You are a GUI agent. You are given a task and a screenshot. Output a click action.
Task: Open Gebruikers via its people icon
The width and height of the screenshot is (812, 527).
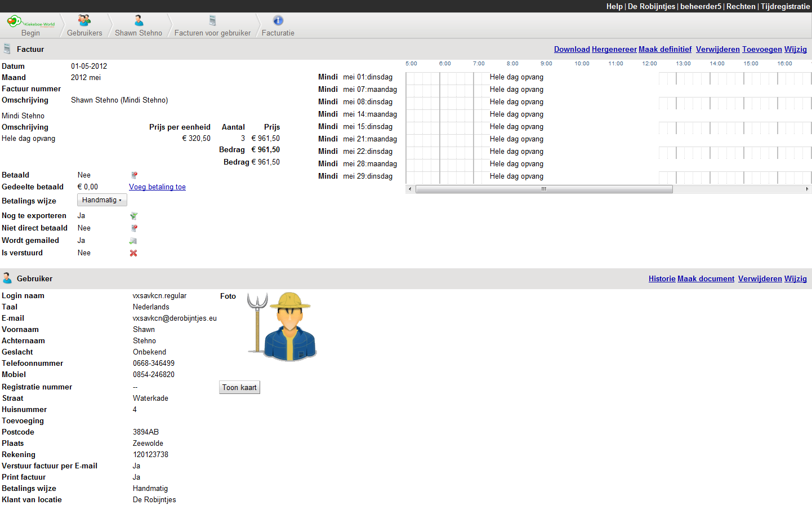click(84, 21)
